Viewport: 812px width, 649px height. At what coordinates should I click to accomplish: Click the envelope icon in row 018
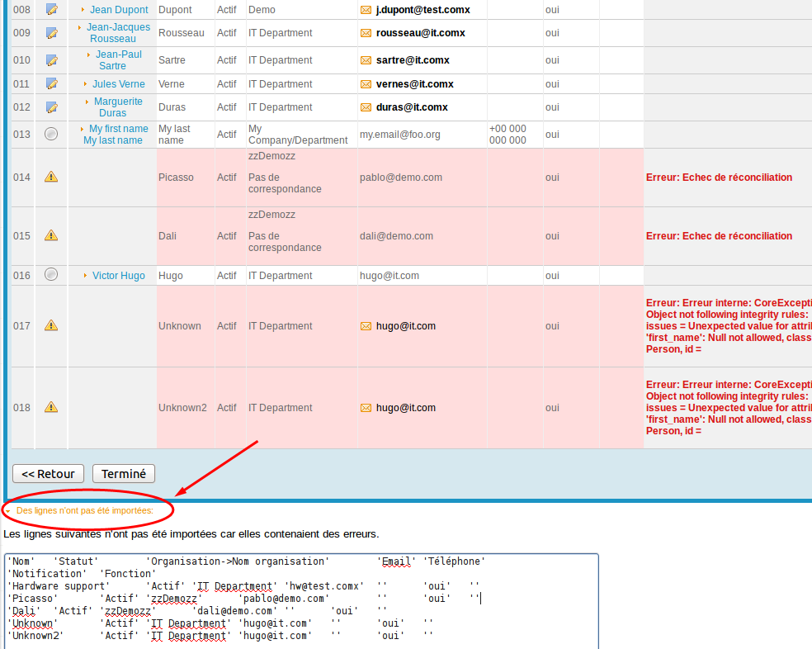pyautogui.click(x=366, y=408)
